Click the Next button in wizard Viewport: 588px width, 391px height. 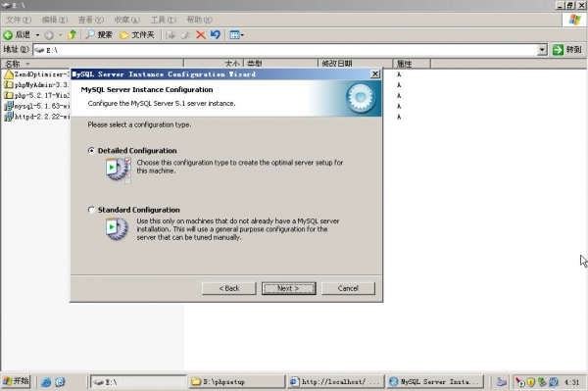pos(288,288)
